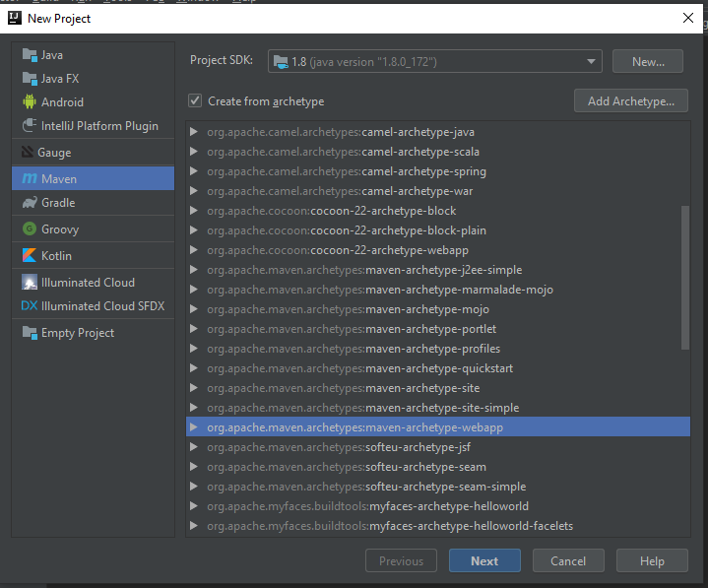Click the IntelliJ Platform Plugin icon
Screen dimensions: 708x588
pos(30,125)
